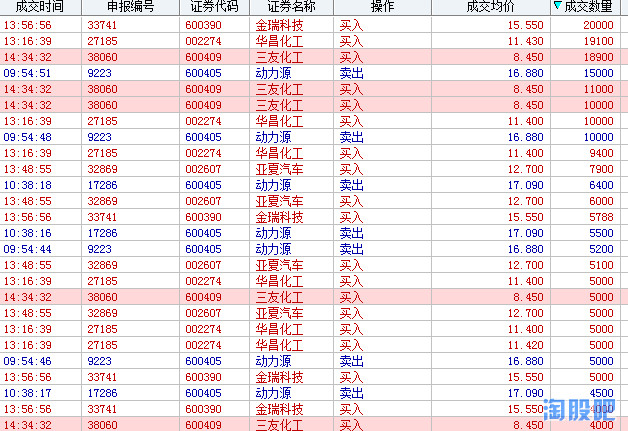Sort by the 成交时间 column header
The image size is (628, 431).
click(40, 6)
